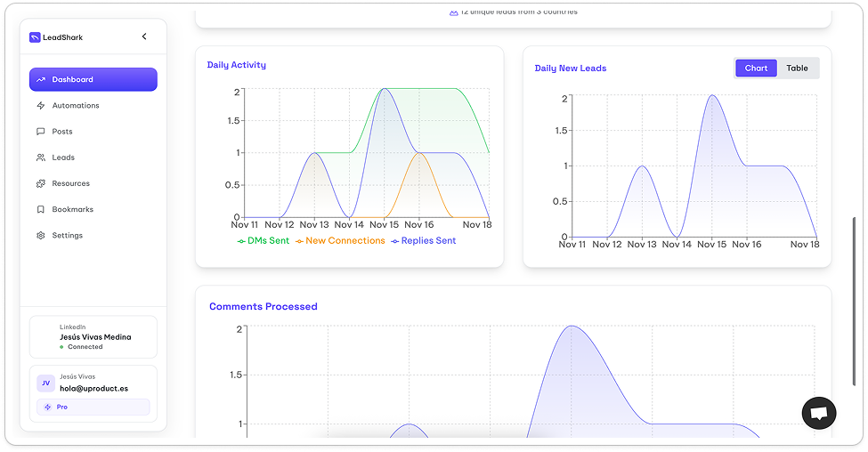Click the Comments Processed chart peak
Viewport: 868px width, 452px height.
tap(572, 326)
